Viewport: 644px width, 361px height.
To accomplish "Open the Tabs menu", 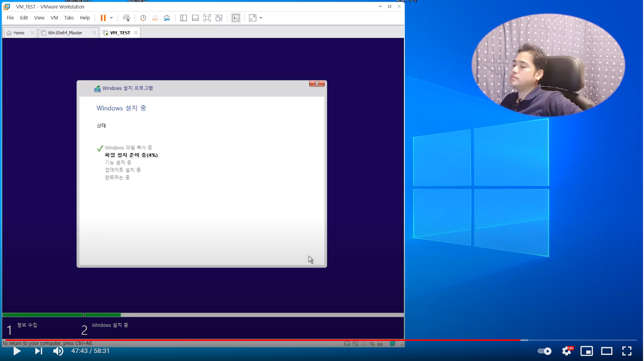I will [x=69, y=18].
